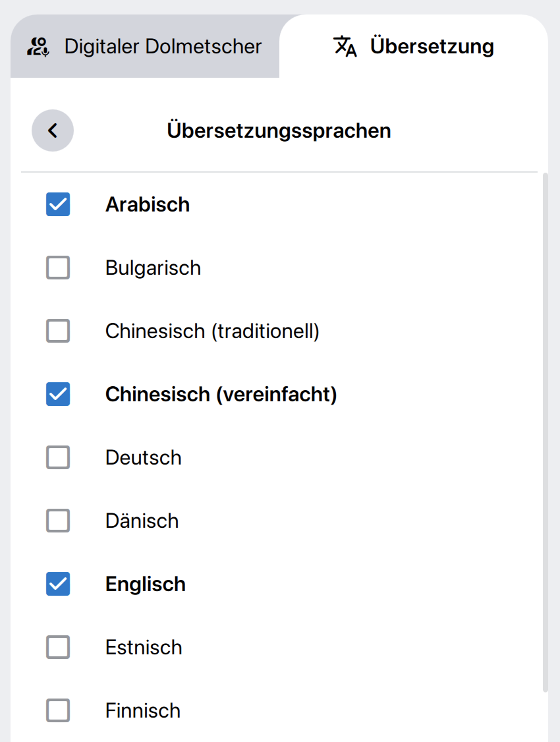
Task: Go back using the chevron arrow button
Action: tap(53, 130)
